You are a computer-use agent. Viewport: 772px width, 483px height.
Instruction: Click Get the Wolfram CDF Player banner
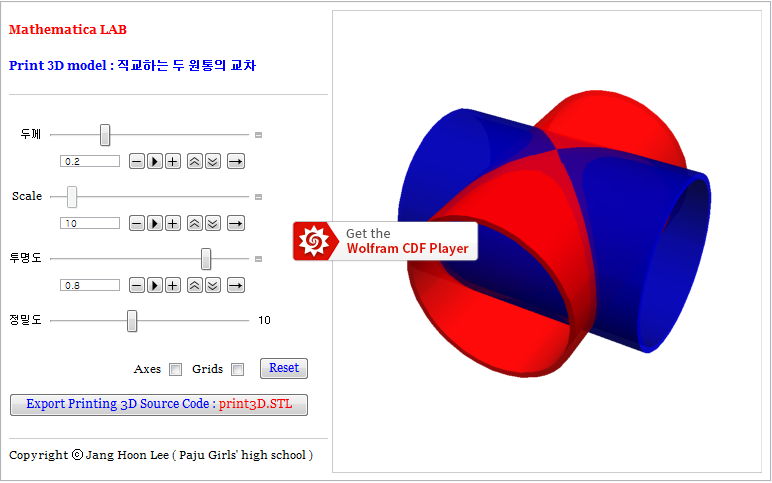385,241
